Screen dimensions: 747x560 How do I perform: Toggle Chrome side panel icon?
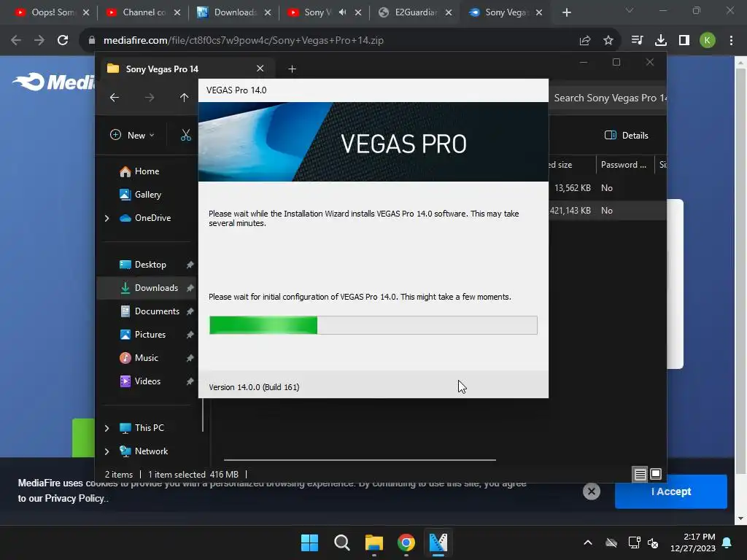684,41
